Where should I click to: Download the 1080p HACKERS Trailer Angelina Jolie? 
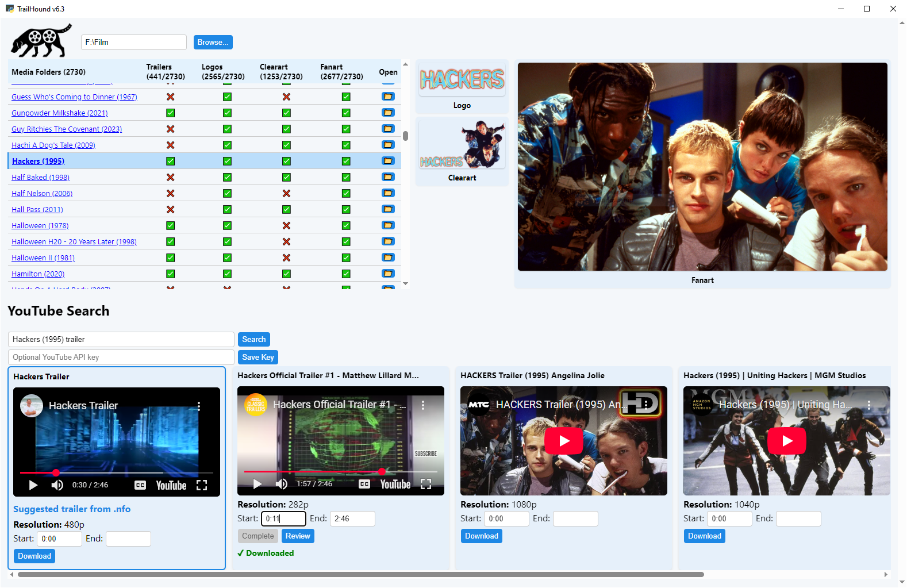pyautogui.click(x=482, y=536)
